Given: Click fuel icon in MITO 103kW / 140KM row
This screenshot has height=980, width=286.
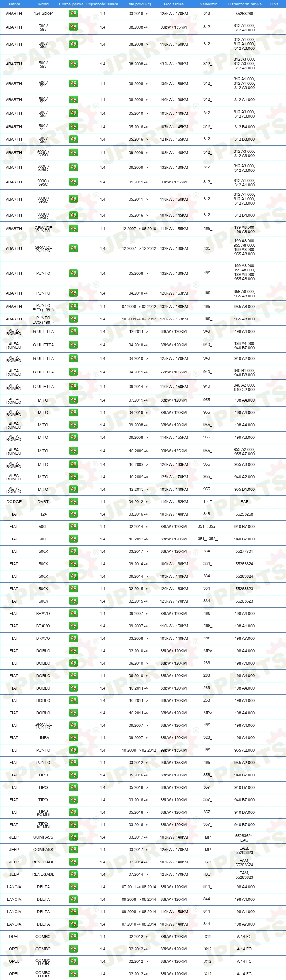Looking at the screenshot, I should point(73,489).
